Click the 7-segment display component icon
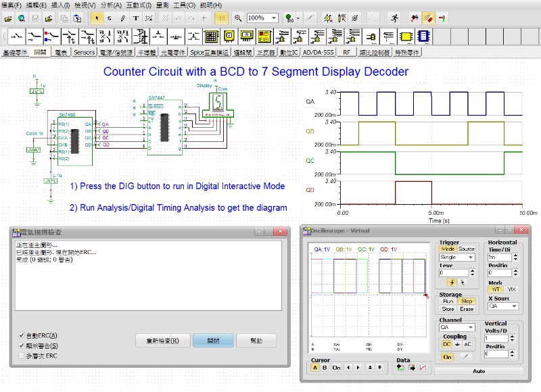Viewport: 541px width, 392px height. point(228,35)
